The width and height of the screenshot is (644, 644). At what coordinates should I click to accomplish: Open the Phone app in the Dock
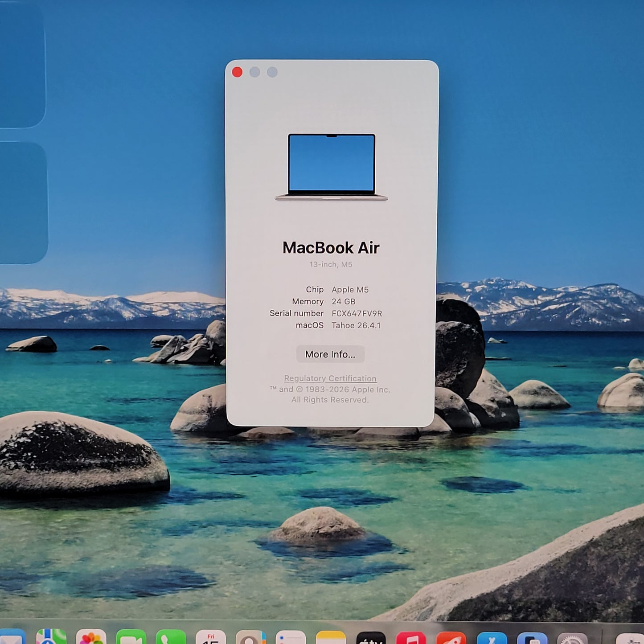point(171,636)
